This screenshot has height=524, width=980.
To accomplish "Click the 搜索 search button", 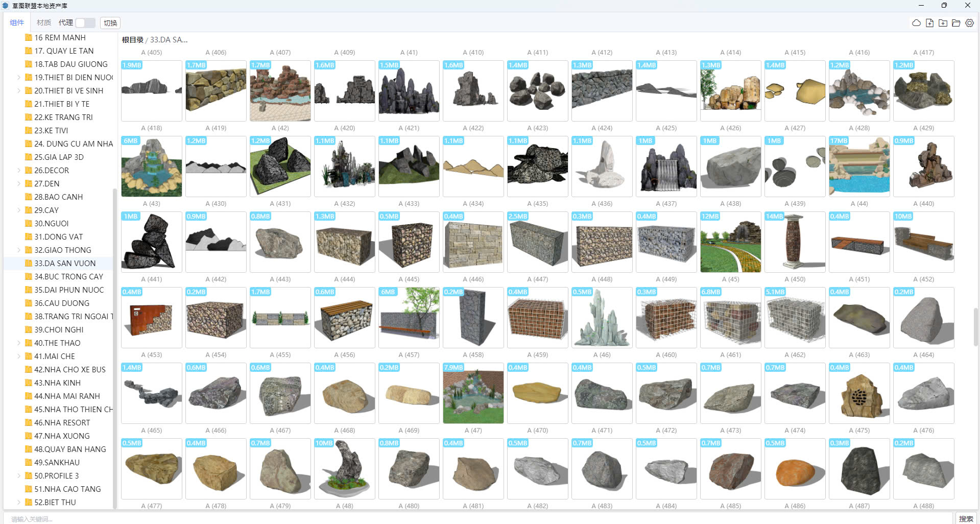I will pyautogui.click(x=966, y=518).
